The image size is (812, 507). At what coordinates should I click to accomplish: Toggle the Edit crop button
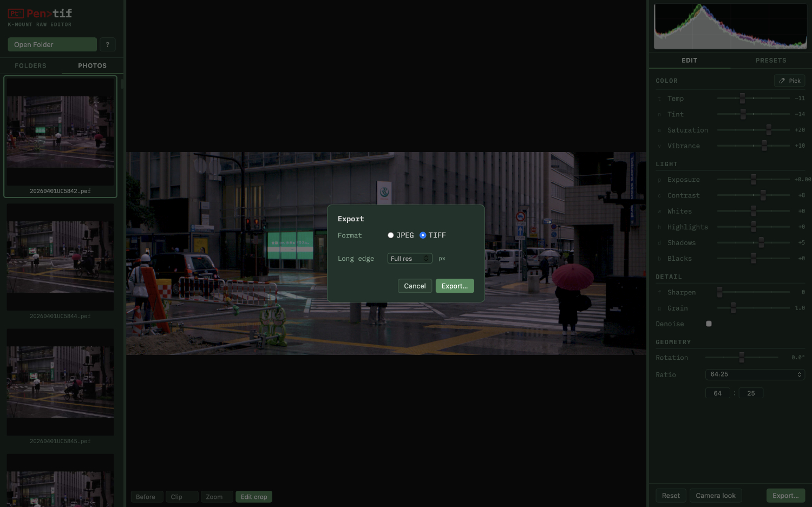coord(253,497)
